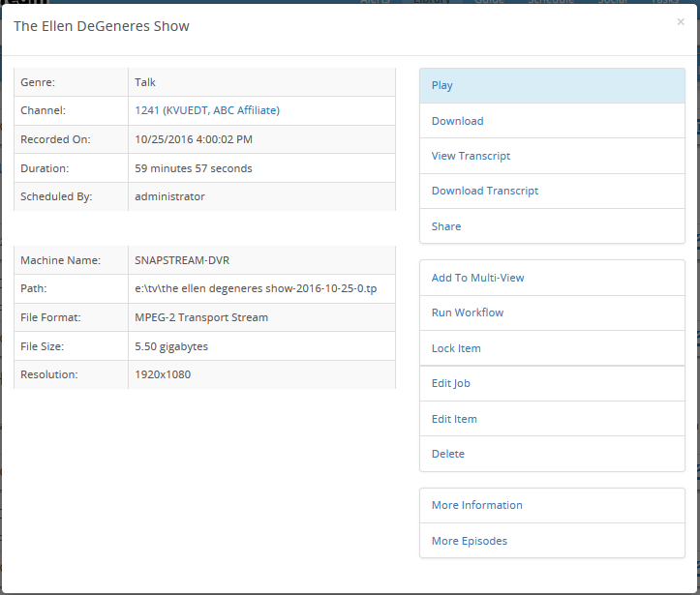Click the Path: label

point(34,288)
